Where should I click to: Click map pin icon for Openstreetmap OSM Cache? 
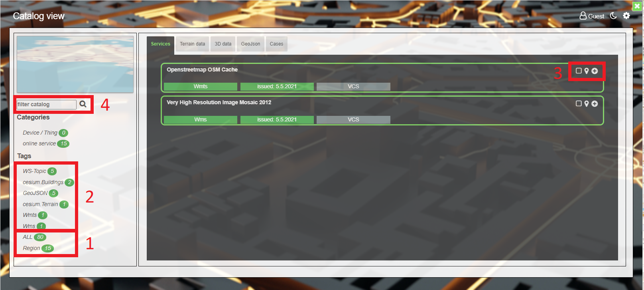coord(587,71)
